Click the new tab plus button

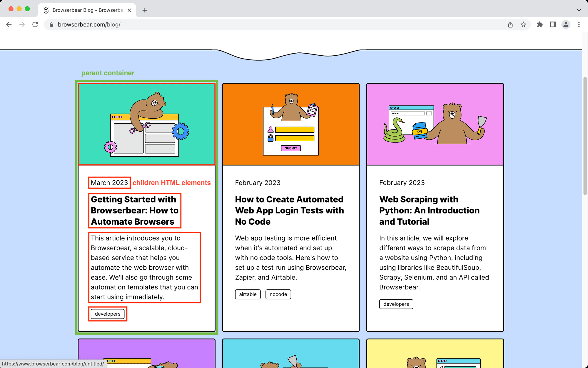tap(144, 10)
